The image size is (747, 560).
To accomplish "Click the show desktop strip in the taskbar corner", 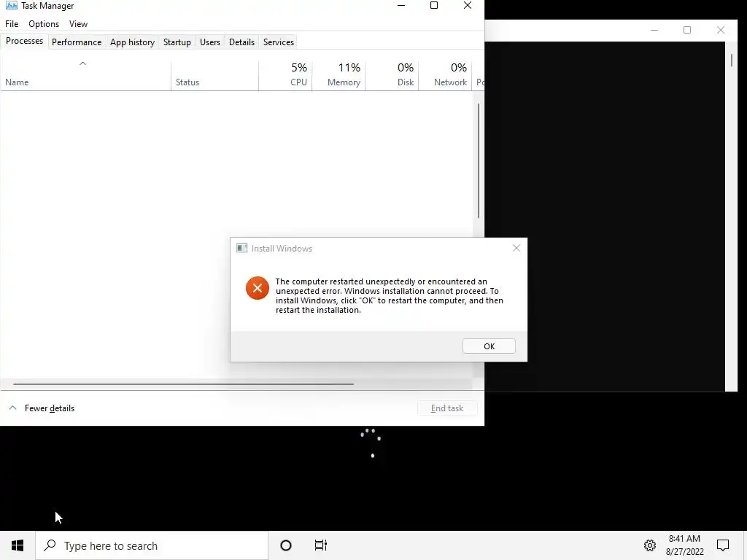I will [x=745, y=545].
